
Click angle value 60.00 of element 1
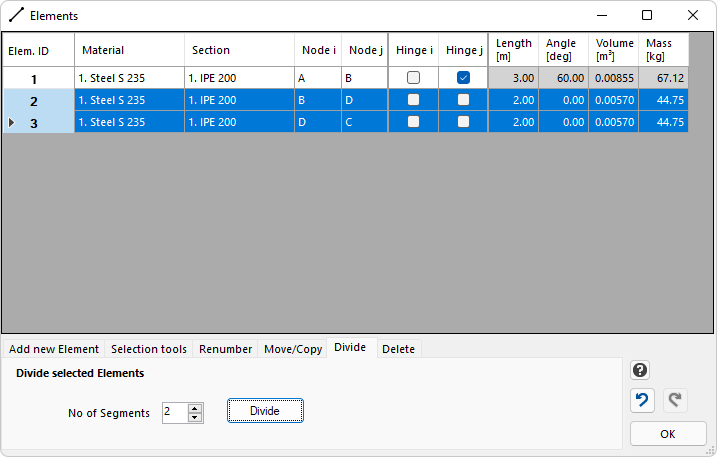[563, 78]
